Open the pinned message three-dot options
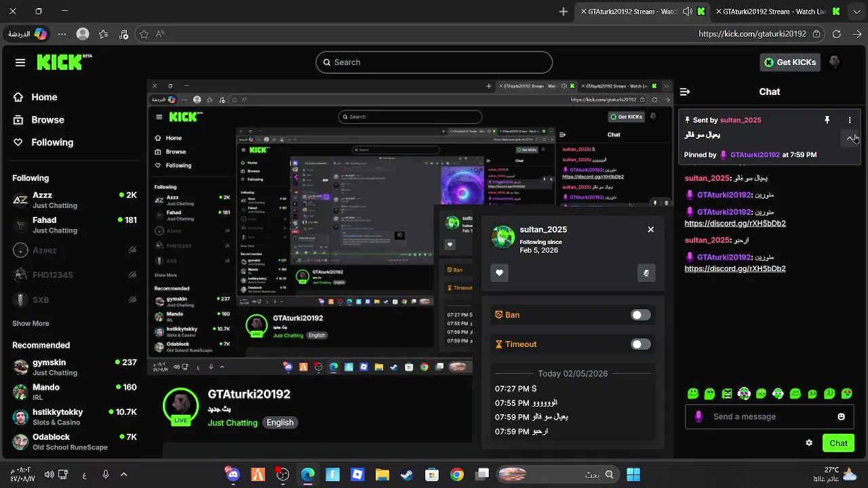This screenshot has width=868, height=488. (x=850, y=120)
